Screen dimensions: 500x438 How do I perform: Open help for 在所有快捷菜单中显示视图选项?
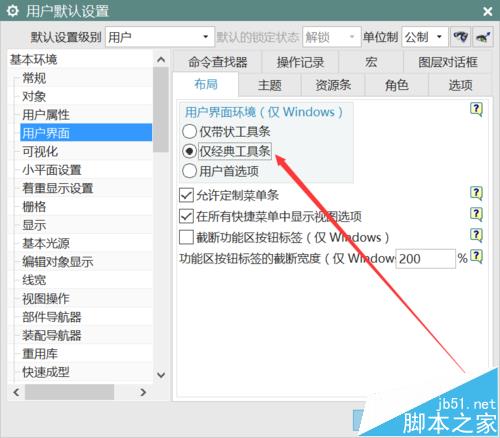click(476, 214)
